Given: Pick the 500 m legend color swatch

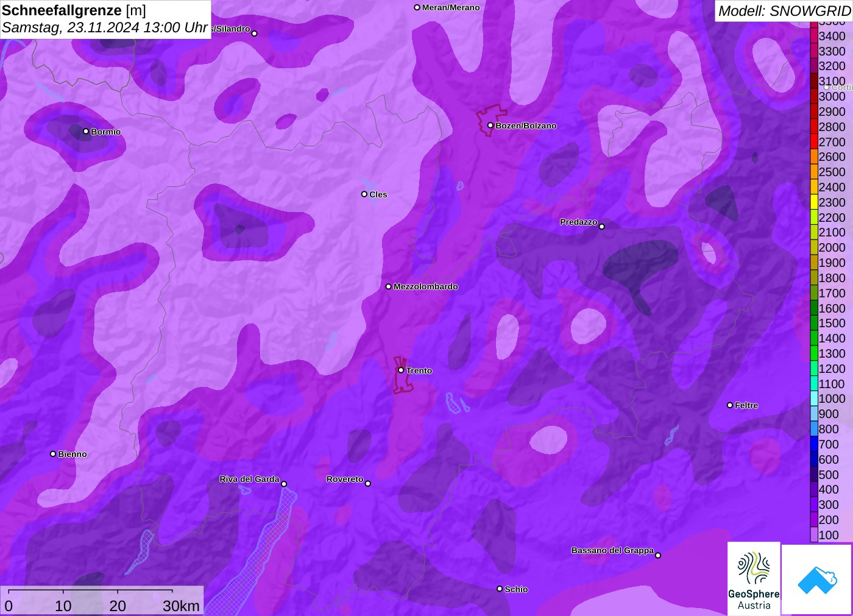Looking at the screenshot, I should click(814, 475).
